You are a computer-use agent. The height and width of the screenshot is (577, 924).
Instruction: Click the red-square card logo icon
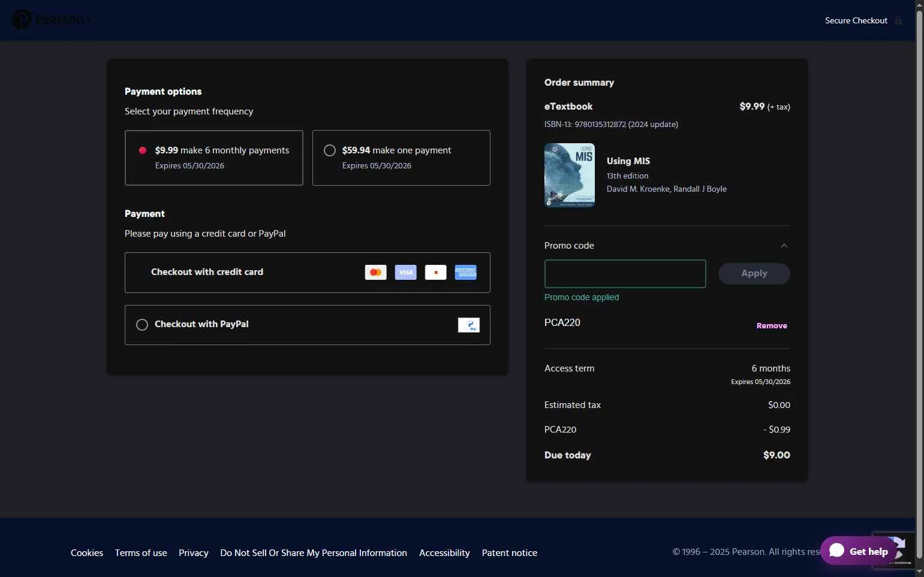tap(436, 272)
